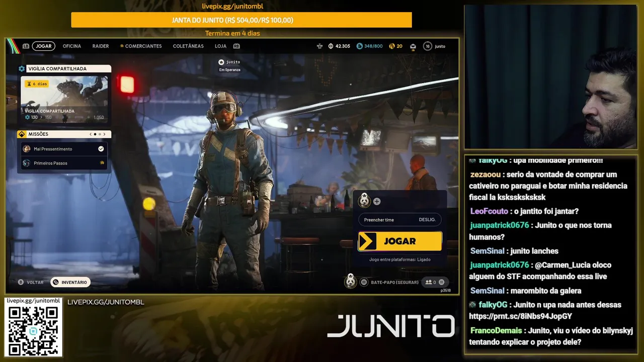Click the level 16 player badge
Image resolution: width=644 pixels, height=362 pixels.
(x=428, y=46)
